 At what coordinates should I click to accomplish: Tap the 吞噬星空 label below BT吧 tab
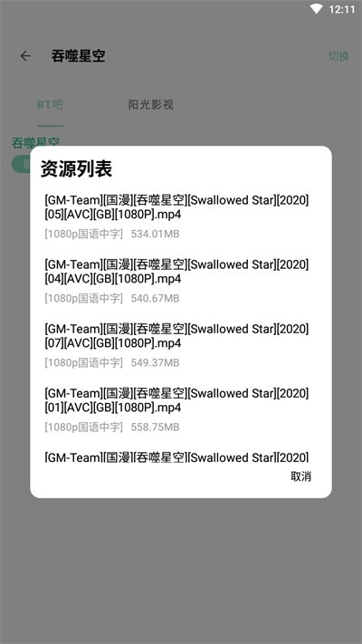35,141
